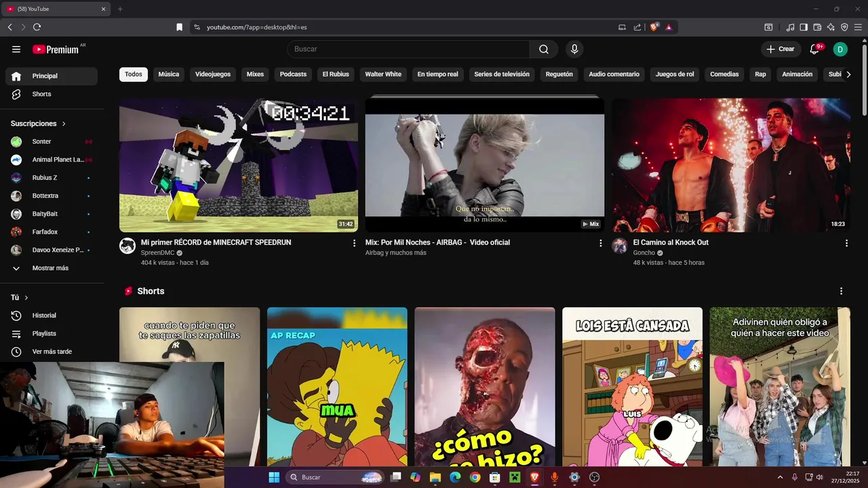Click the youtube.com address bar URL

click(257, 27)
